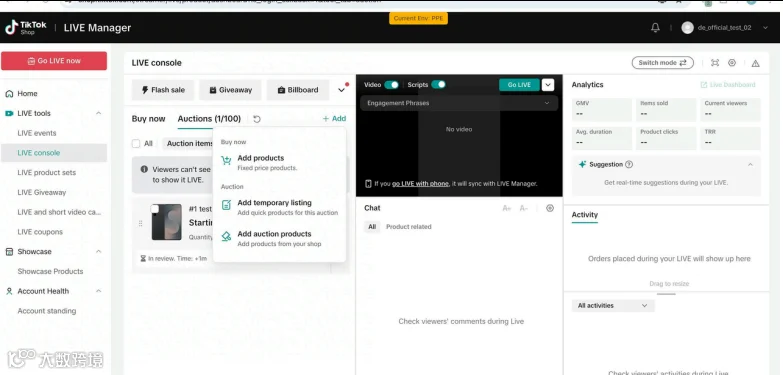Viewport: 783px width, 375px height.
Task: Select the test product checkbox on thumbnail
Action: coord(155,209)
